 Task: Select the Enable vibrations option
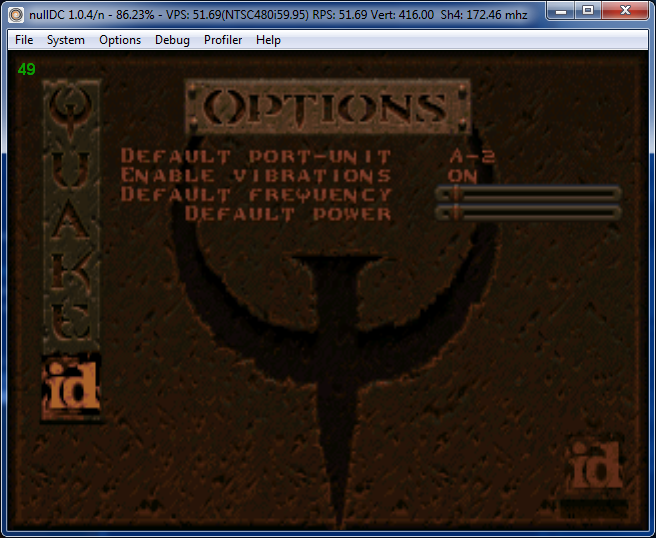[256, 175]
